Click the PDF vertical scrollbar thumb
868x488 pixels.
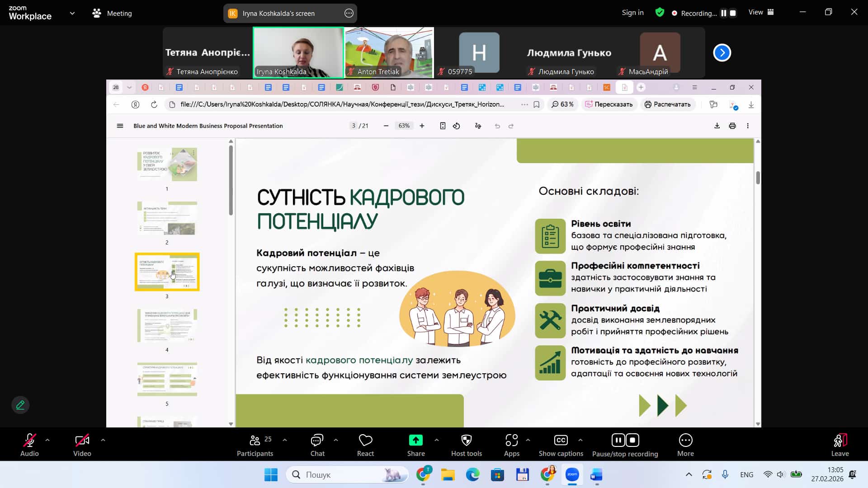(758, 178)
